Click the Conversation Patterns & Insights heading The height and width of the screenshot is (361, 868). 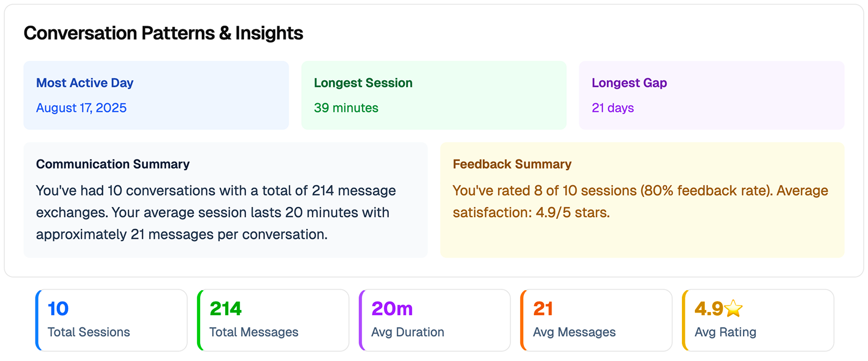click(x=163, y=33)
